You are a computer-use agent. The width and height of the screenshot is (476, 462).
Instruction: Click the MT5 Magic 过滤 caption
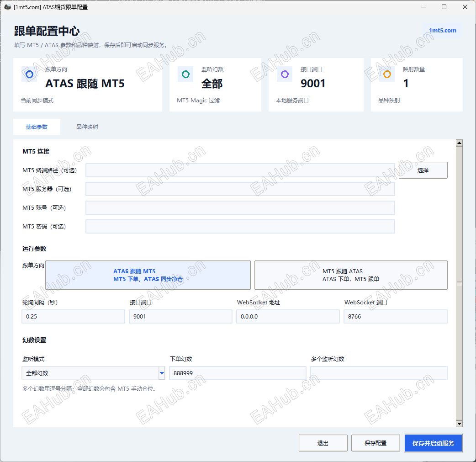[x=199, y=100]
